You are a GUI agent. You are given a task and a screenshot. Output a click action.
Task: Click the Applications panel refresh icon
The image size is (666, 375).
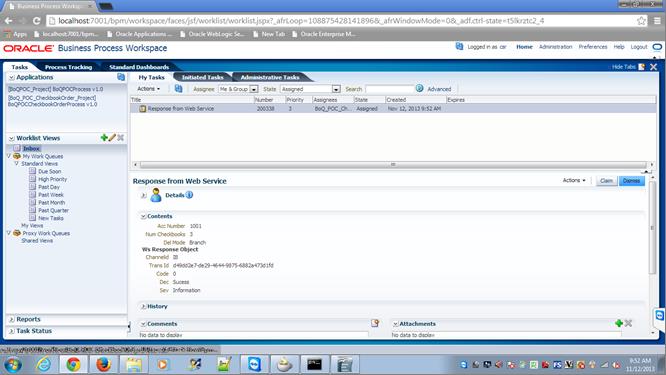(121, 77)
